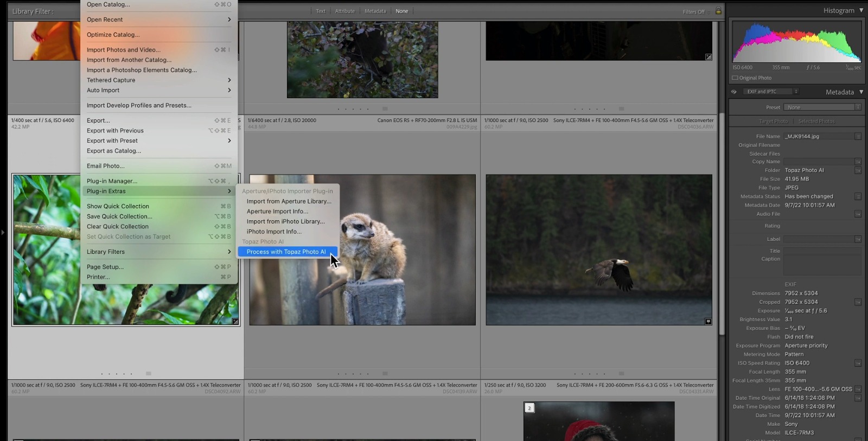Select the flying eagle photo thumbnail
Image resolution: width=868 pixels, height=441 pixels.
[599, 250]
